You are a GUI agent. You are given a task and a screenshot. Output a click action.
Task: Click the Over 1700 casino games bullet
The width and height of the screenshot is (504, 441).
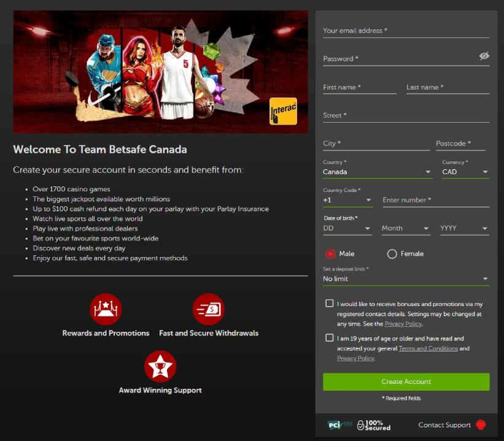pos(71,189)
